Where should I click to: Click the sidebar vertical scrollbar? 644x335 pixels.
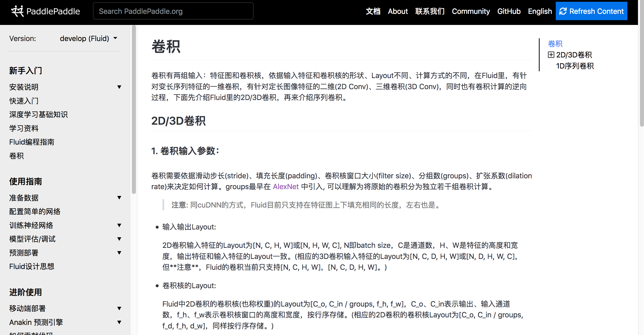(134, 109)
